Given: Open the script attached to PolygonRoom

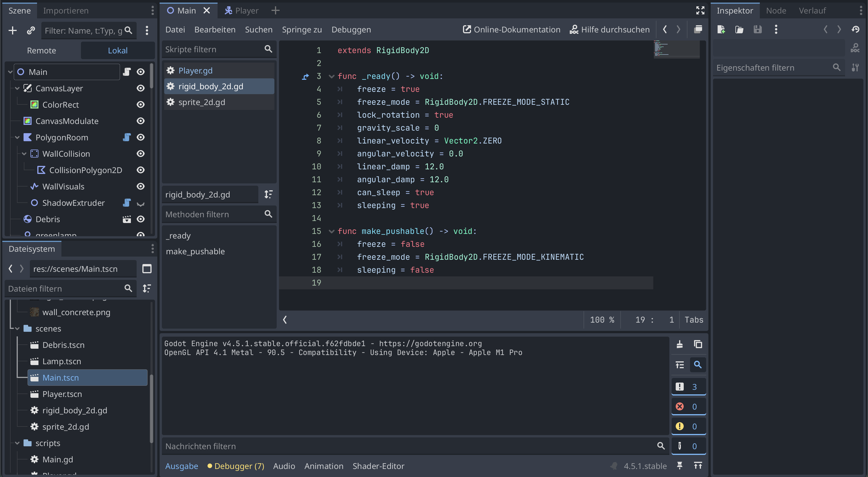Looking at the screenshot, I should pyautogui.click(x=127, y=137).
